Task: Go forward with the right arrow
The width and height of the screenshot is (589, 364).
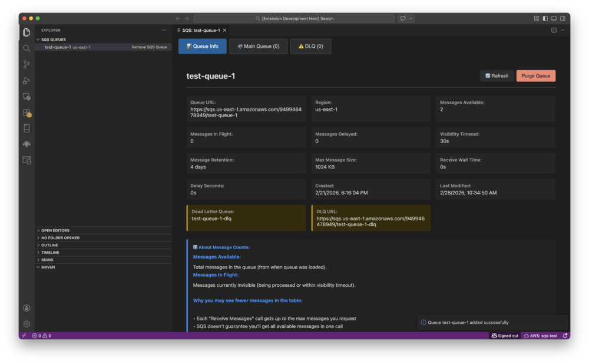Action: coord(187,18)
